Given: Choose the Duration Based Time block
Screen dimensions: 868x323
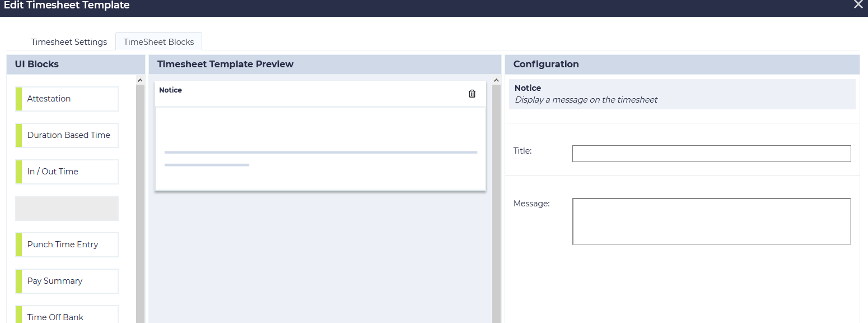Looking at the screenshot, I should click(67, 135).
